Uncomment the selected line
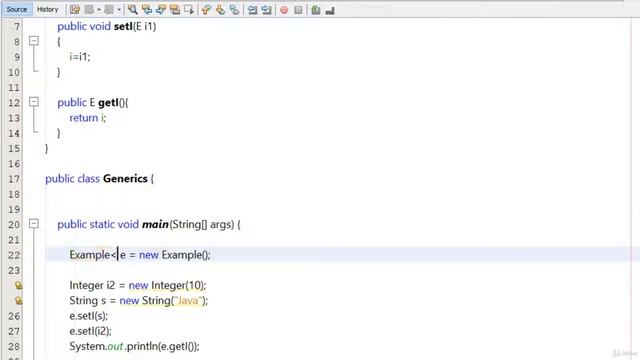640x360 pixels. tap(330, 10)
